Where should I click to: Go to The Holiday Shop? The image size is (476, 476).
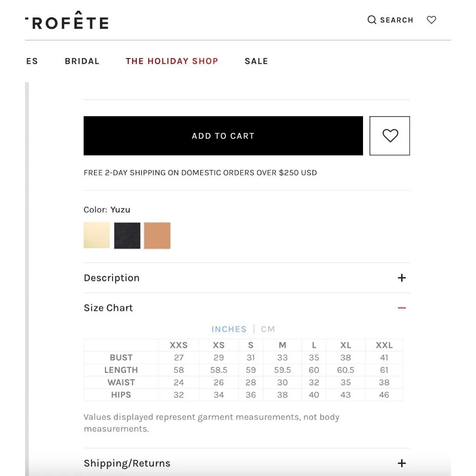pos(172,61)
